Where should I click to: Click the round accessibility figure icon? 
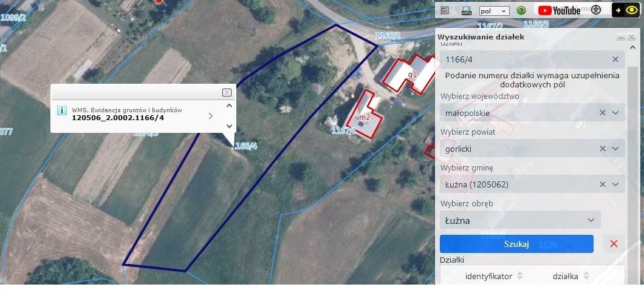596,10
